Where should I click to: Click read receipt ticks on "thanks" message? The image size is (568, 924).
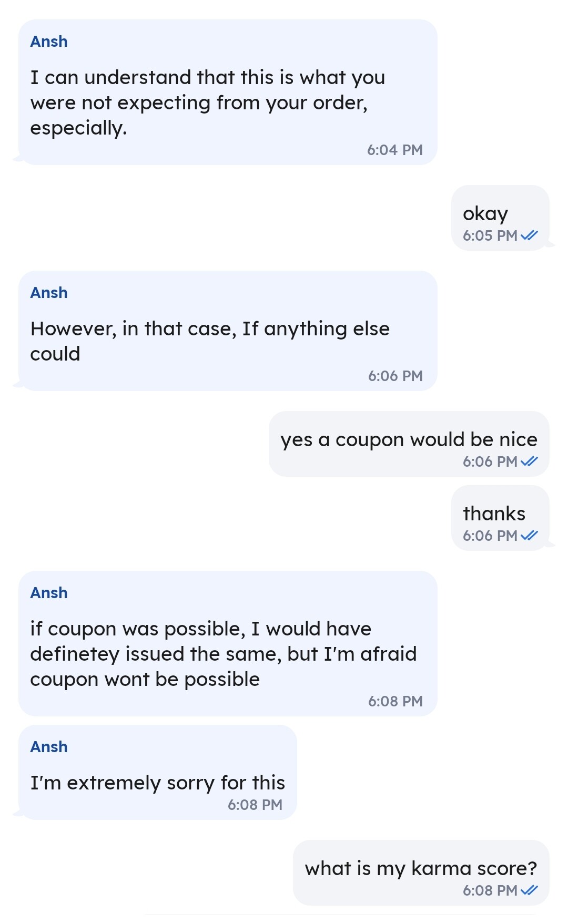pos(529,536)
